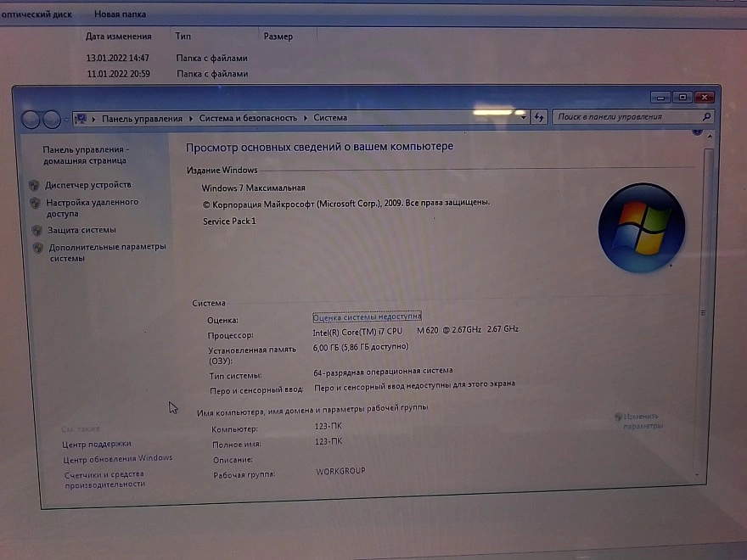
Task: Close the System window
Action: [x=704, y=97]
